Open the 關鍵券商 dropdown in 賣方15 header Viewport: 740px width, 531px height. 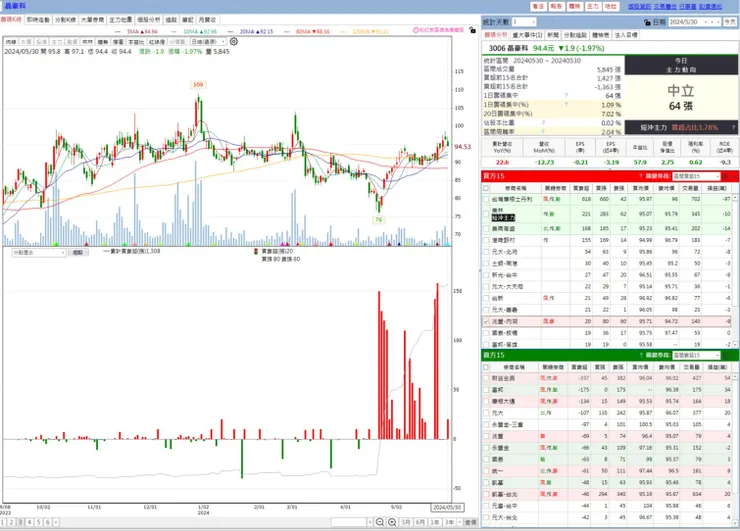tap(696, 355)
